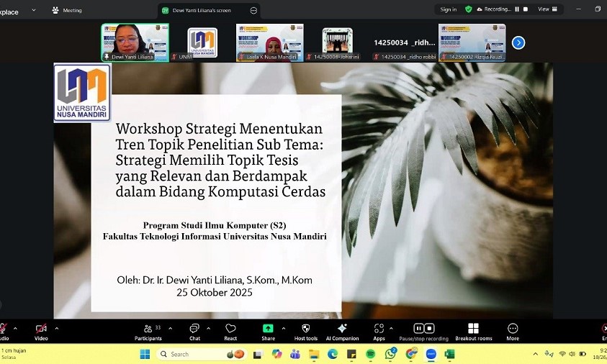The width and height of the screenshot is (607, 364).
Task: Pause recording from top Recording indicator
Action: pyautogui.click(x=516, y=9)
